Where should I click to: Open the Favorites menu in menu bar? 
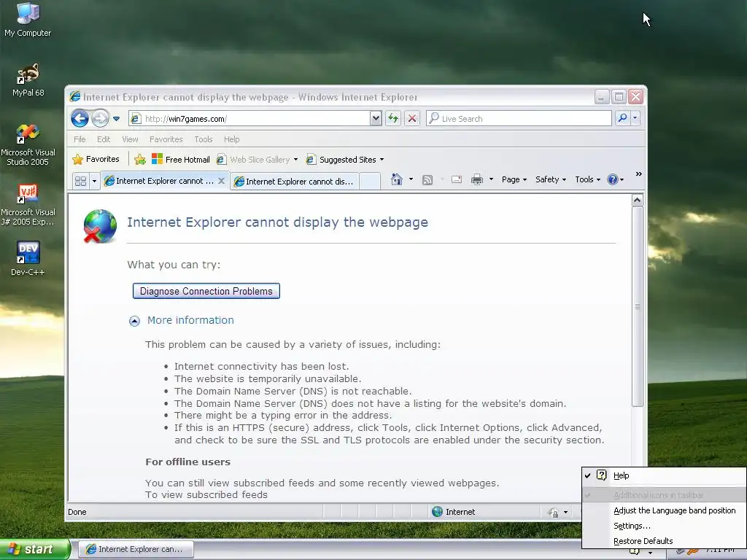click(166, 139)
